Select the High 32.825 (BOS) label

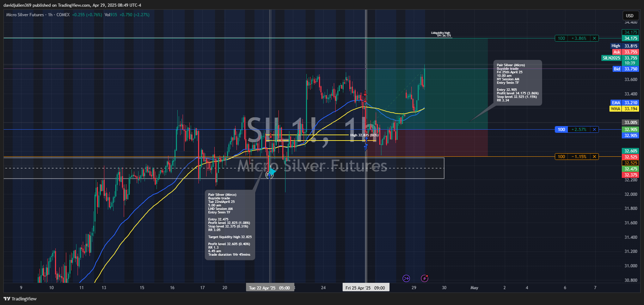tap(364, 135)
